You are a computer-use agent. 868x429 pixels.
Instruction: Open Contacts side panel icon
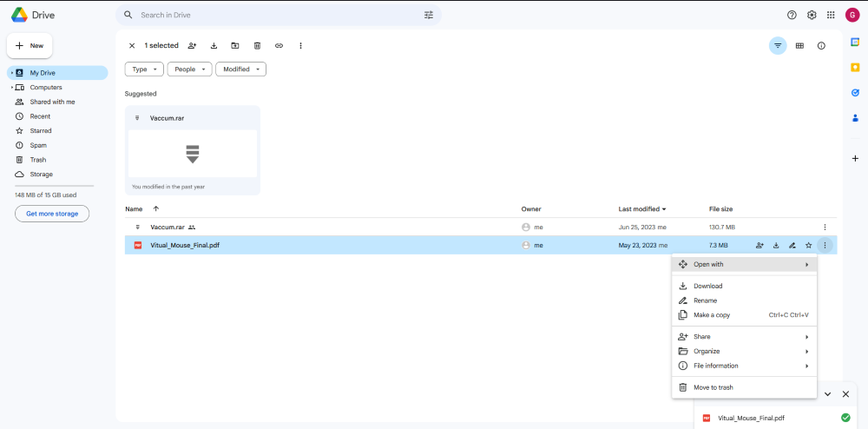(855, 118)
